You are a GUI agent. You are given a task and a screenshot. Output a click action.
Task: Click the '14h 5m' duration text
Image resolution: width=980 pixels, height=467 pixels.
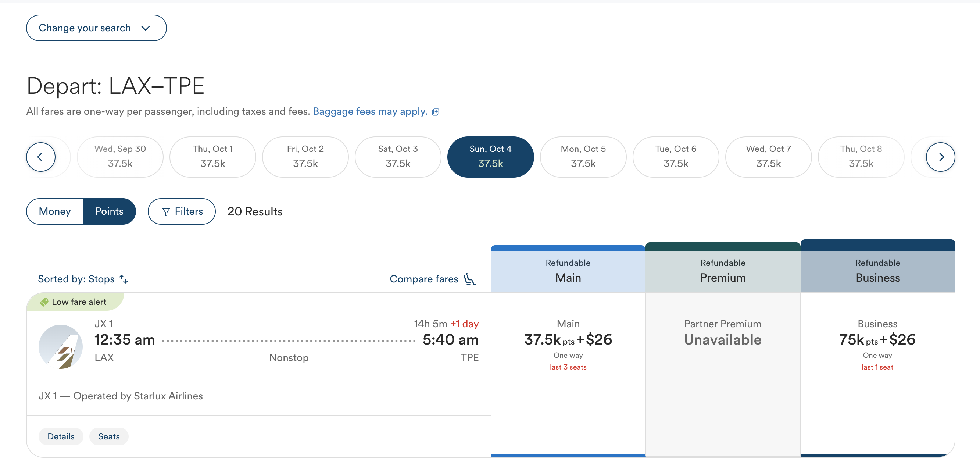tap(431, 324)
